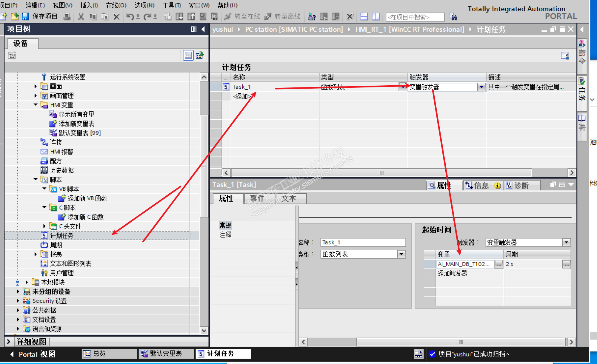Click the Start runtime RT icon
The height and width of the screenshot is (364, 597).
tap(214, 16)
